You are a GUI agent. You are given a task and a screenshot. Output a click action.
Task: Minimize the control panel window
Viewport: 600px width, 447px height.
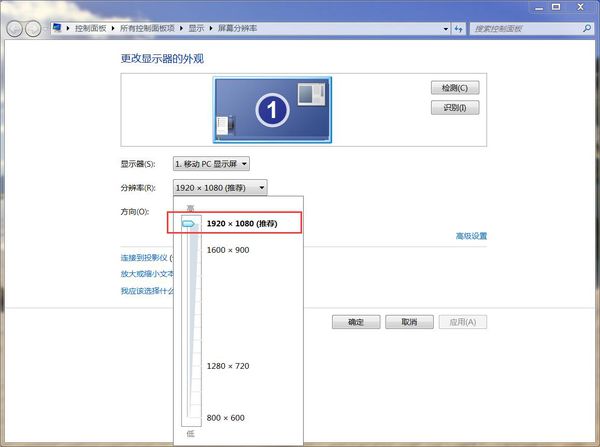539,8
